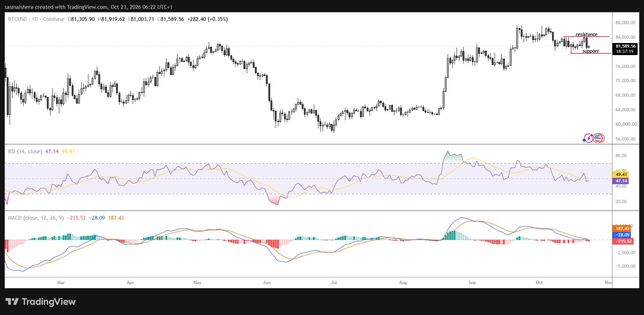Click the 88,000.00 price axis label
The image size is (644, 315).
coord(626,23)
